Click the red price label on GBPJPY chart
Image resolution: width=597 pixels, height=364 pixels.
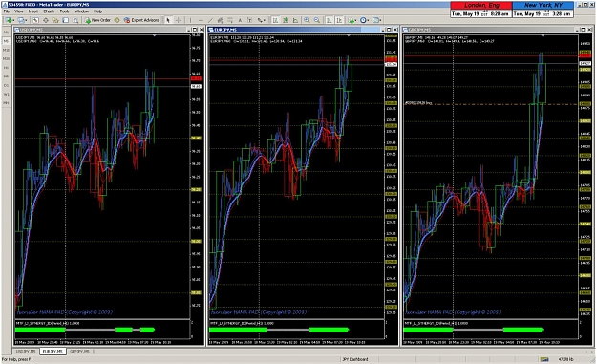(x=585, y=55)
